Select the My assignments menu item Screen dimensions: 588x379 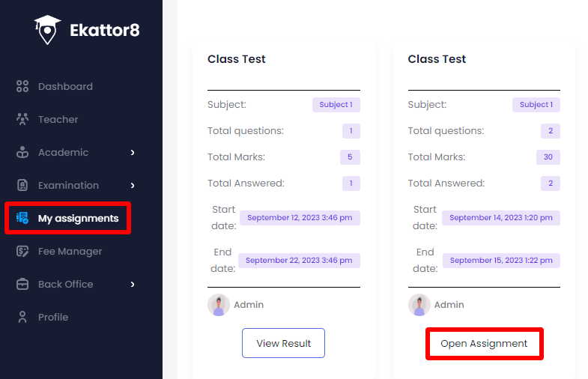[78, 218]
